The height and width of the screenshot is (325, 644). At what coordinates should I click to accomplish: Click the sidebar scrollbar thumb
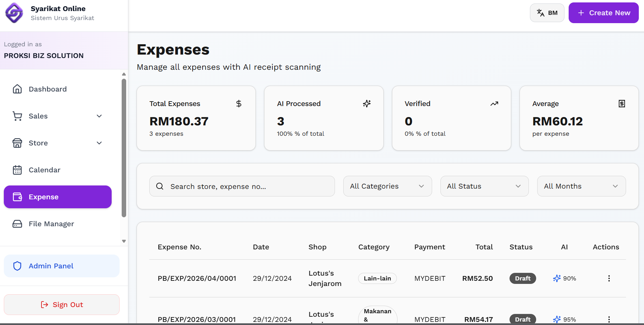[124, 148]
